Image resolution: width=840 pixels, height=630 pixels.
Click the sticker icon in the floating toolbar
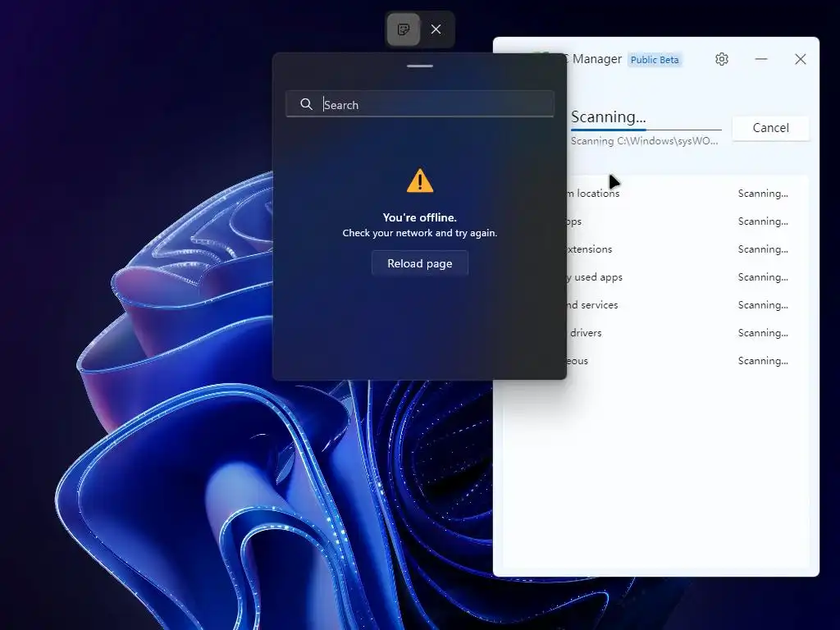pyautogui.click(x=404, y=30)
